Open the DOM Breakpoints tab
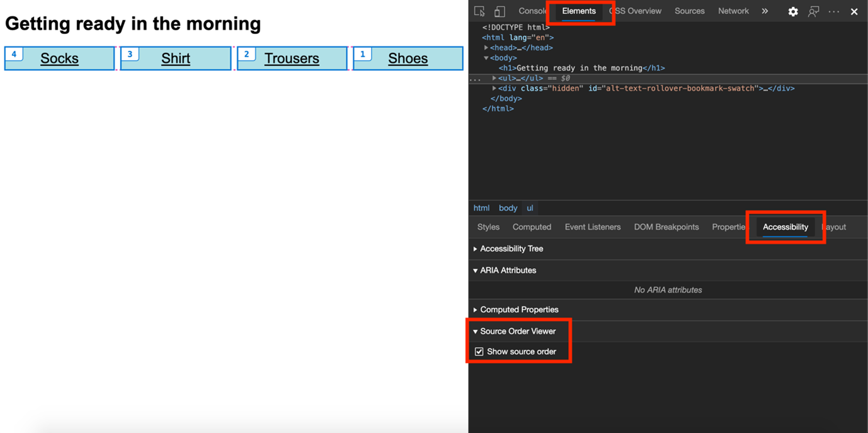Viewport: 868px width, 433px height. pos(666,227)
